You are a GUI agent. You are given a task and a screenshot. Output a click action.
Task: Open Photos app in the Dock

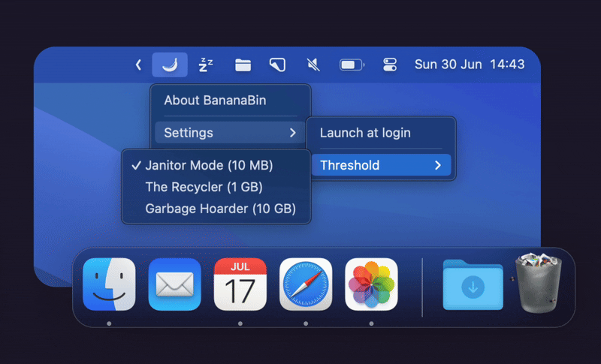tap(371, 284)
